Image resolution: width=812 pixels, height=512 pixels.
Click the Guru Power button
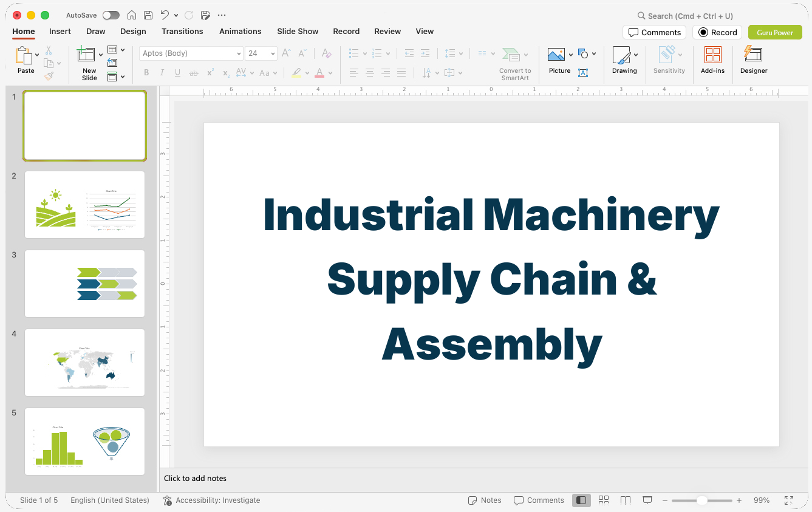775,33
